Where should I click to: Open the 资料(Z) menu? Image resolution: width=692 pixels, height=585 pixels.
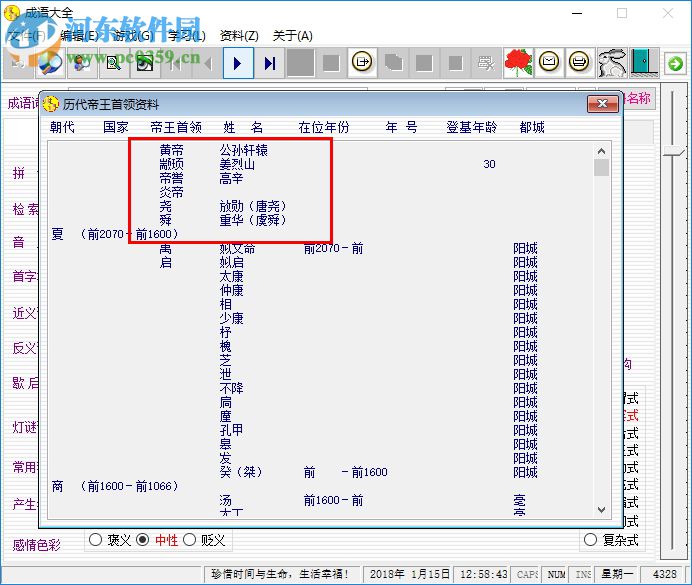(239, 36)
